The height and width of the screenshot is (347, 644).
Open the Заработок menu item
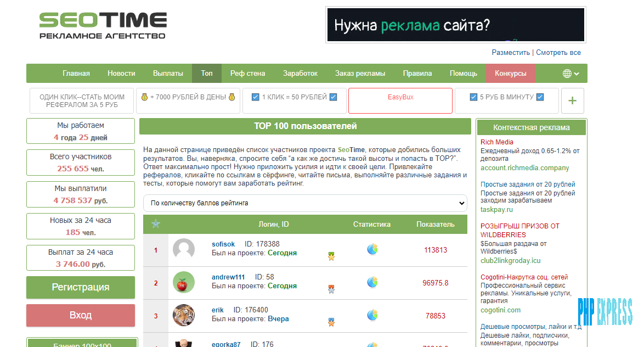pyautogui.click(x=300, y=74)
